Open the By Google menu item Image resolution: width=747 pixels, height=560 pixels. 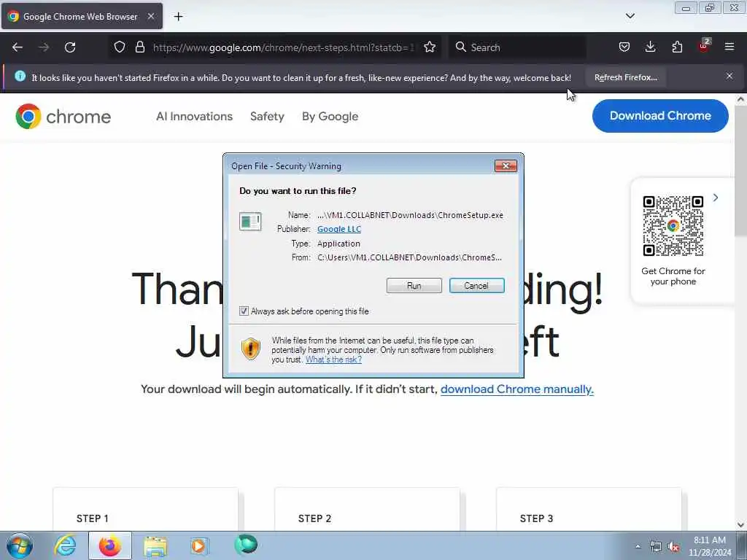(x=330, y=116)
